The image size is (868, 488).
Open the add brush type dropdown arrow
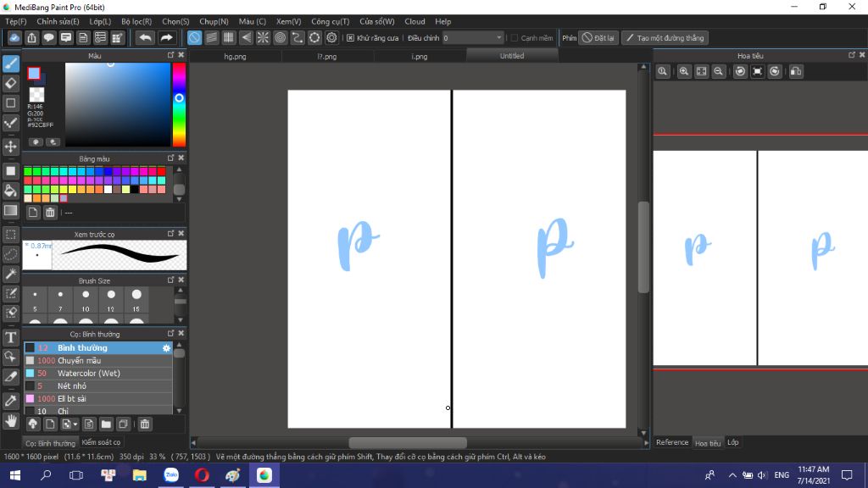tap(75, 424)
